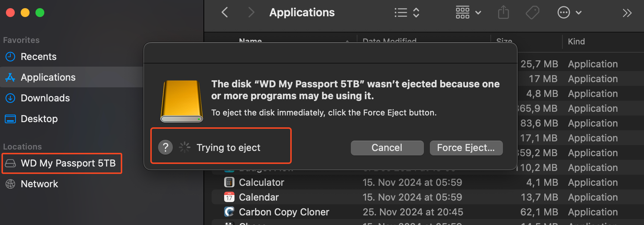Click the Force Eject button
This screenshot has height=225, width=644.
466,147
